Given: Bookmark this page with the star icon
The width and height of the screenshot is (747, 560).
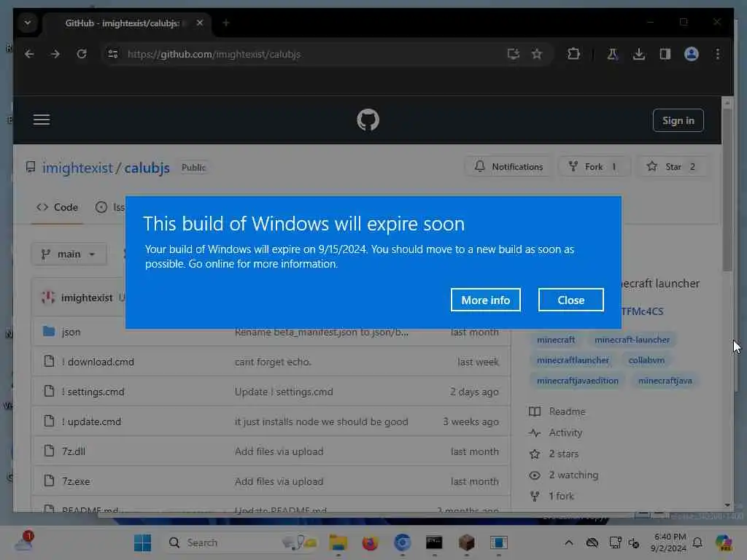Looking at the screenshot, I should click(537, 54).
